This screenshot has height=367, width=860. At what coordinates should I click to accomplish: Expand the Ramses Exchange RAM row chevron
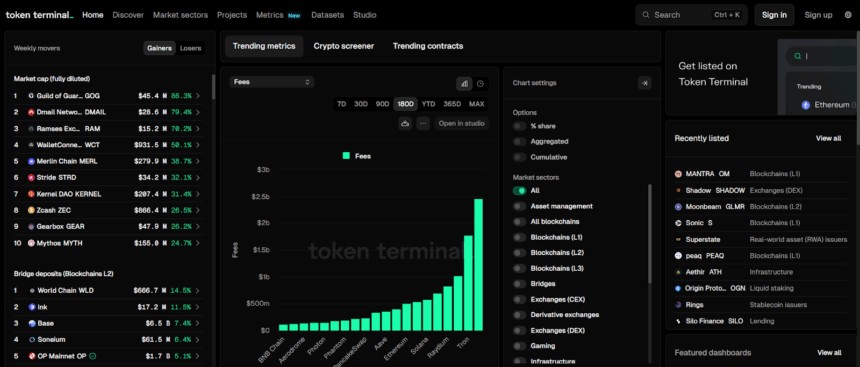[198, 128]
